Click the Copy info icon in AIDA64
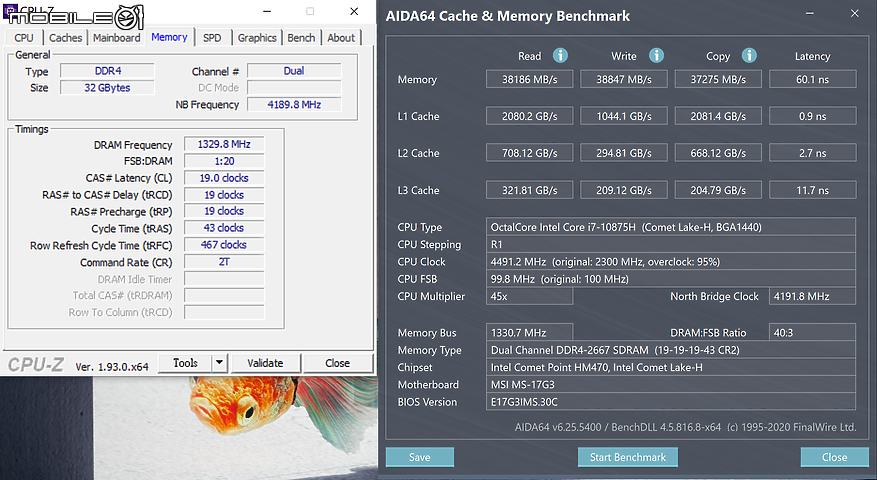Screen dimensions: 877x480 click(x=749, y=55)
